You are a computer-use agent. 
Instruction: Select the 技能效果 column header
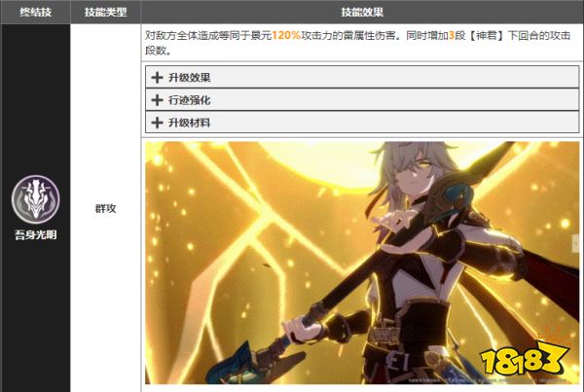tap(362, 12)
